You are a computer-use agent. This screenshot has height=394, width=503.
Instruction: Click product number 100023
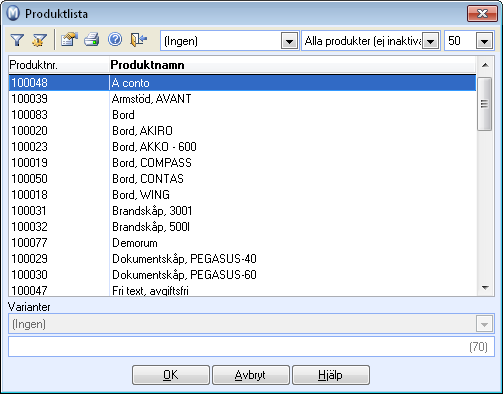point(29,147)
